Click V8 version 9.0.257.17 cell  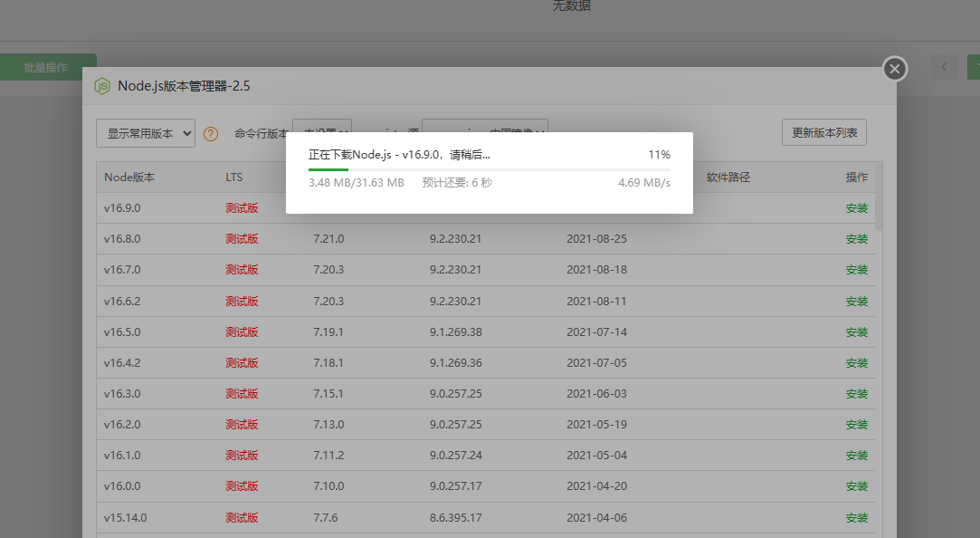click(x=456, y=486)
